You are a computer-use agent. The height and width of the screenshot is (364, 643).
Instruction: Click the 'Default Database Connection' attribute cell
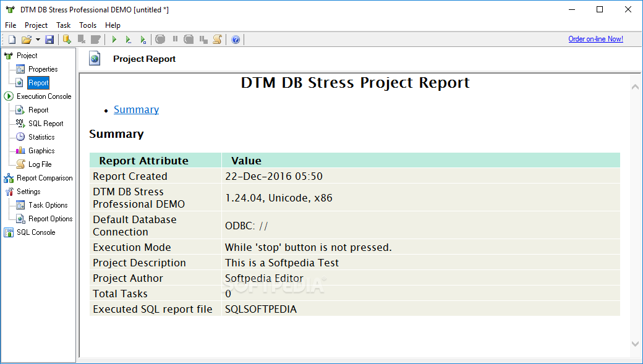tap(155, 226)
